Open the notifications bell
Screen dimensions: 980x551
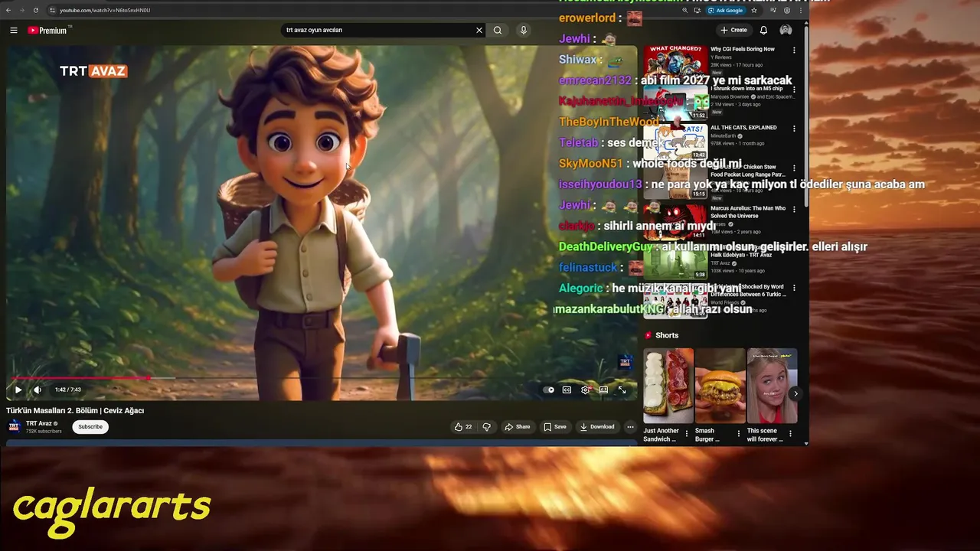(763, 31)
